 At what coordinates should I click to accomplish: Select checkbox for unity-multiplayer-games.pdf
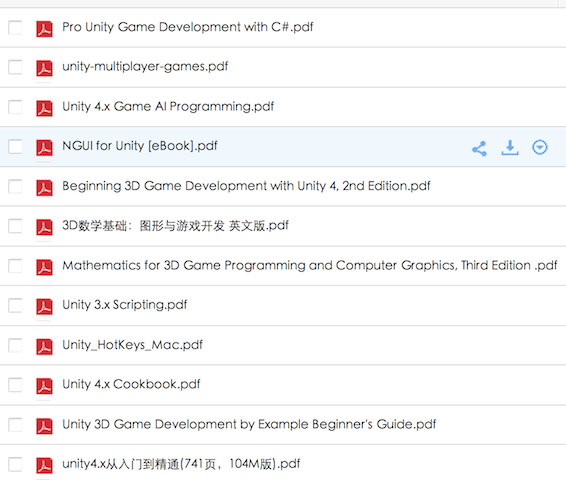pyautogui.click(x=15, y=67)
